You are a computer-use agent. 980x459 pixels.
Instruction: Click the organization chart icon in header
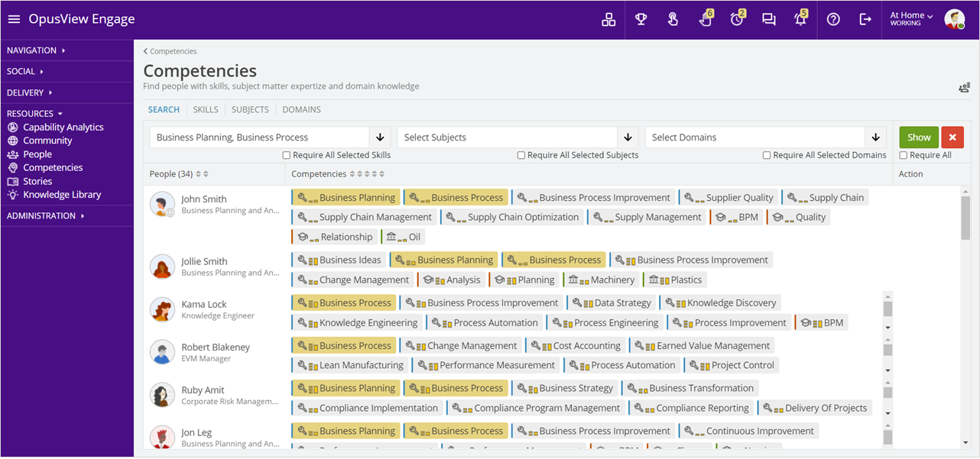608,20
